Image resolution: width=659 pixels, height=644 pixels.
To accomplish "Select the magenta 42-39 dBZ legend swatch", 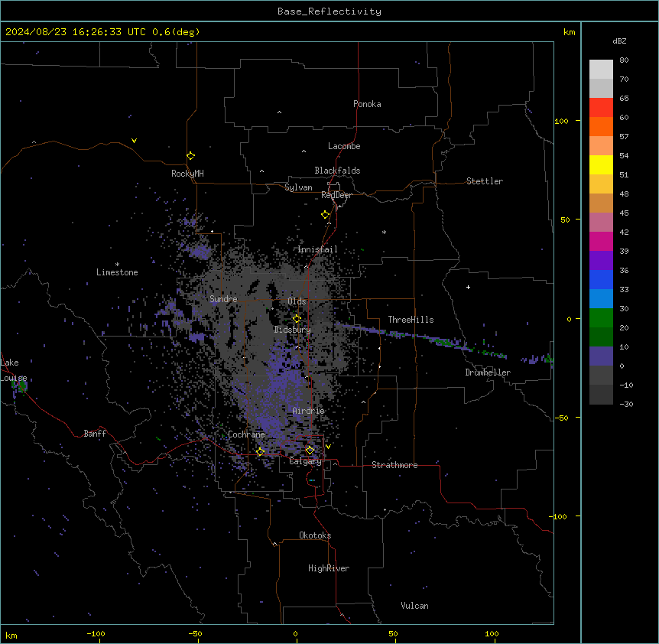I will coord(601,241).
